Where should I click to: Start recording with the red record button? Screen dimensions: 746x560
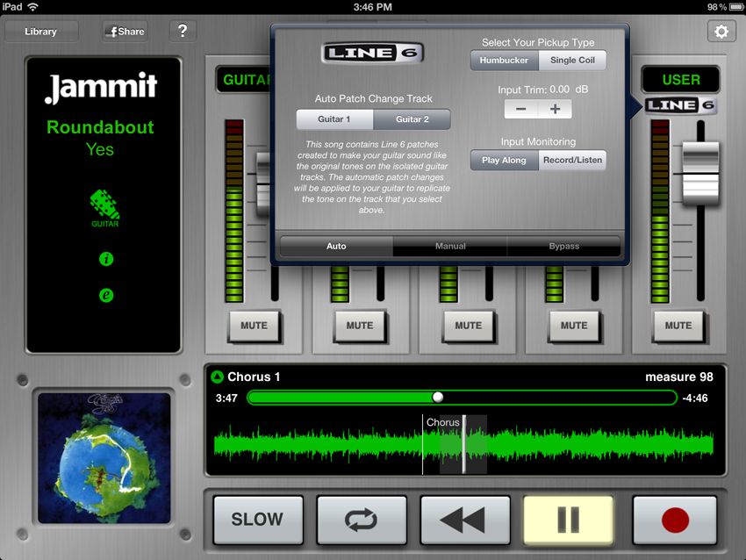675,520
